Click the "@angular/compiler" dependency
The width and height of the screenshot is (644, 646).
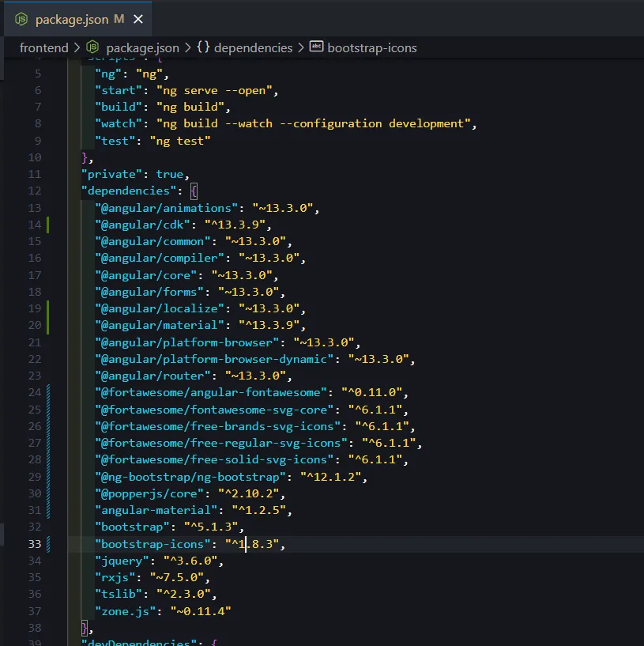[x=160, y=258]
